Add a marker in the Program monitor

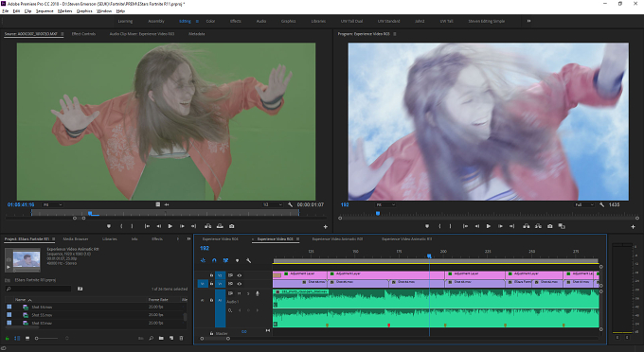pyautogui.click(x=427, y=226)
